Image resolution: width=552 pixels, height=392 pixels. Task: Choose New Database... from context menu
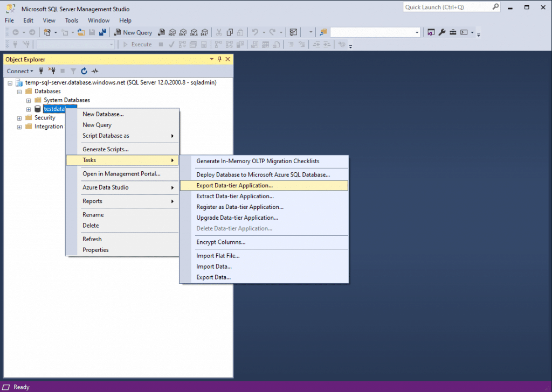point(122,114)
